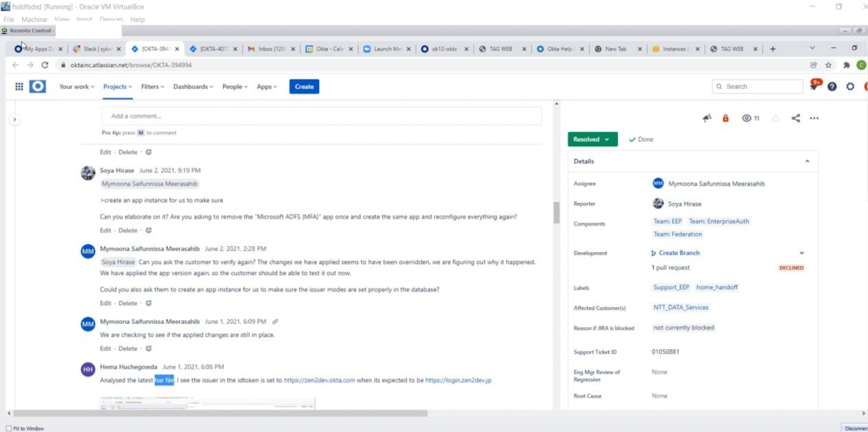Image resolution: width=868 pixels, height=432 pixels.
Task: Click the Okta logo in Jira header
Action: point(37,87)
